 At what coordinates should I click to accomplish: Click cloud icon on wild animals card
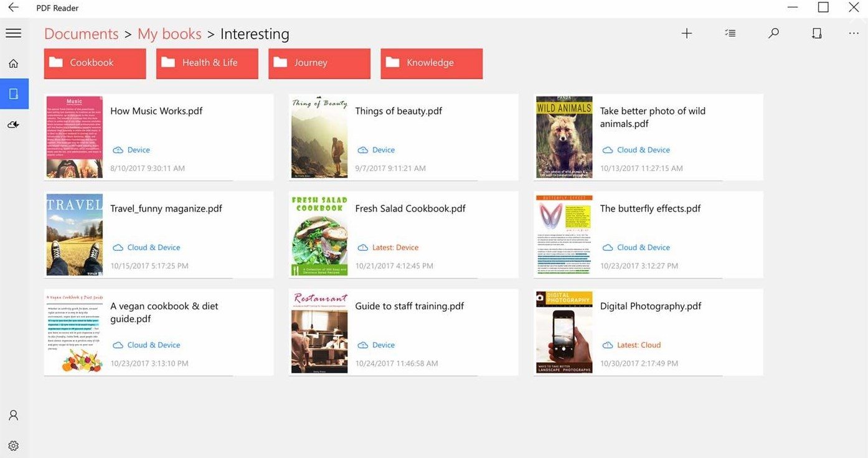tap(607, 150)
